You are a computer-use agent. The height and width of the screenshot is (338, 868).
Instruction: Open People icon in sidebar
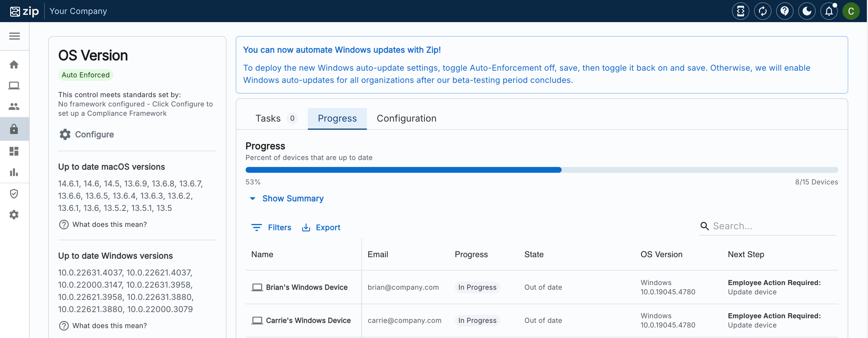tap(14, 106)
